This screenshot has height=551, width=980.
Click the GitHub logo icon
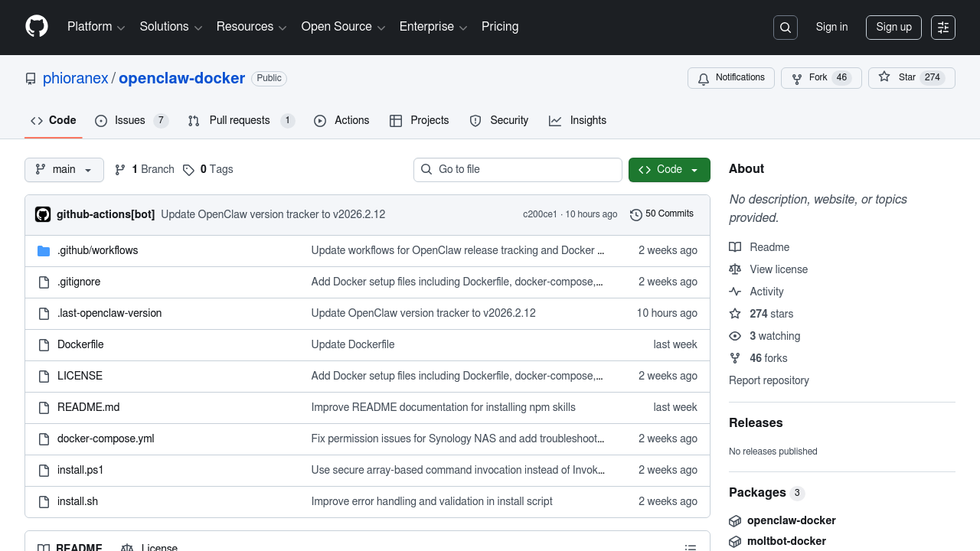click(x=37, y=27)
